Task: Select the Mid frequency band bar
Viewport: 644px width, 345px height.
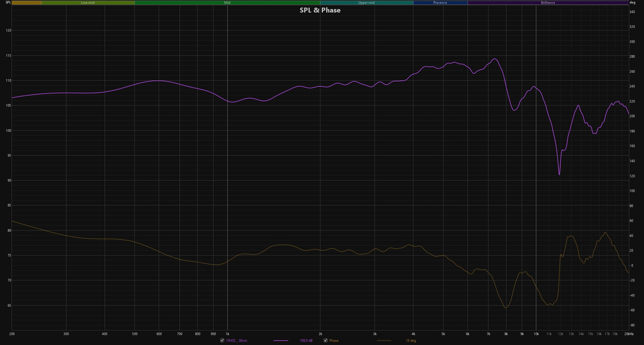Action: point(227,3)
